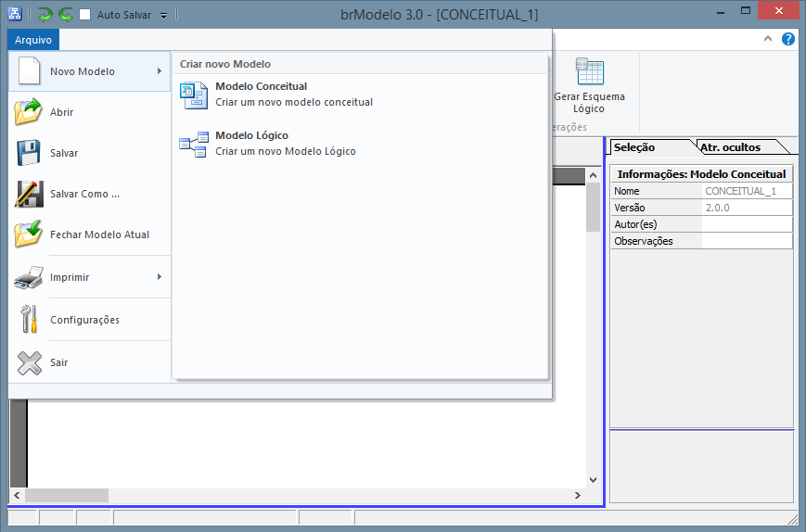Select Salvar Como ... option
Viewport: 806px width, 532px height.
click(x=89, y=194)
